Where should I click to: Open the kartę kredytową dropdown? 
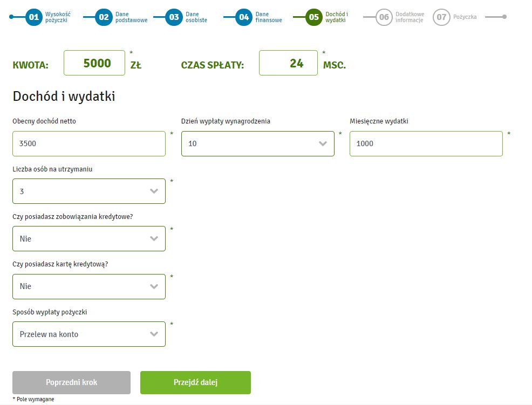(x=89, y=286)
